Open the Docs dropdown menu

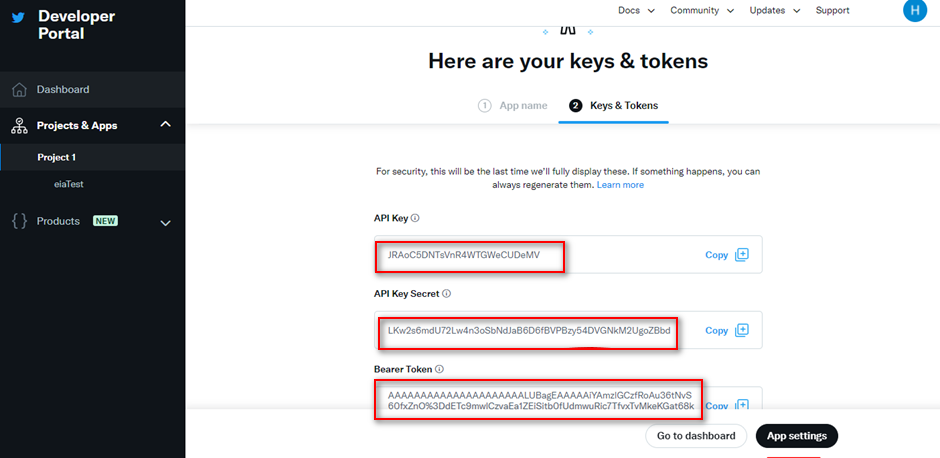pos(636,10)
